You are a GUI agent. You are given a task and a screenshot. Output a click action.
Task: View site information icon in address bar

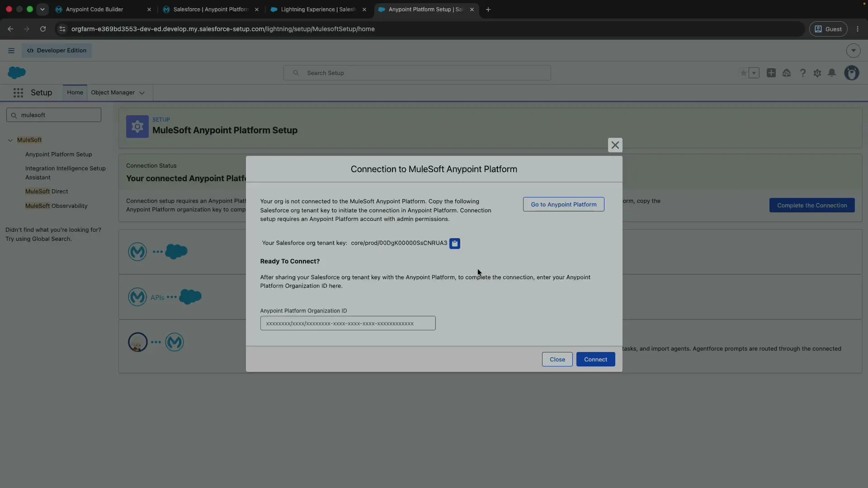[x=62, y=29]
